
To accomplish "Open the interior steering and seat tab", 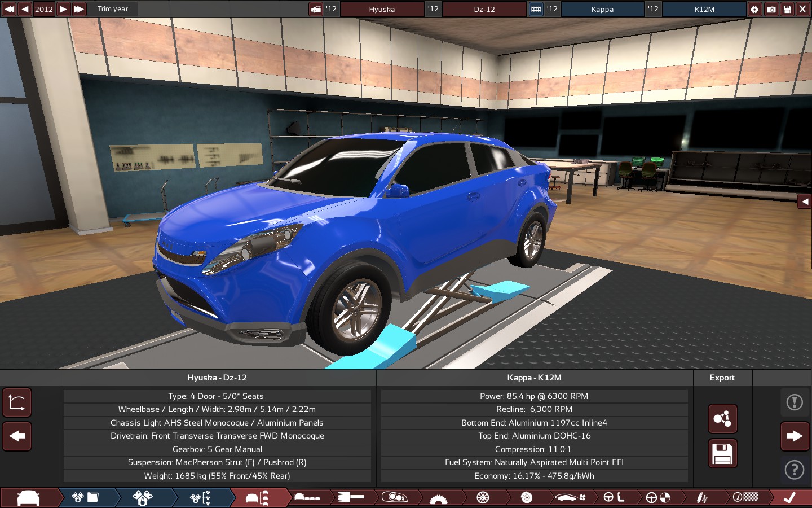I will (x=614, y=498).
